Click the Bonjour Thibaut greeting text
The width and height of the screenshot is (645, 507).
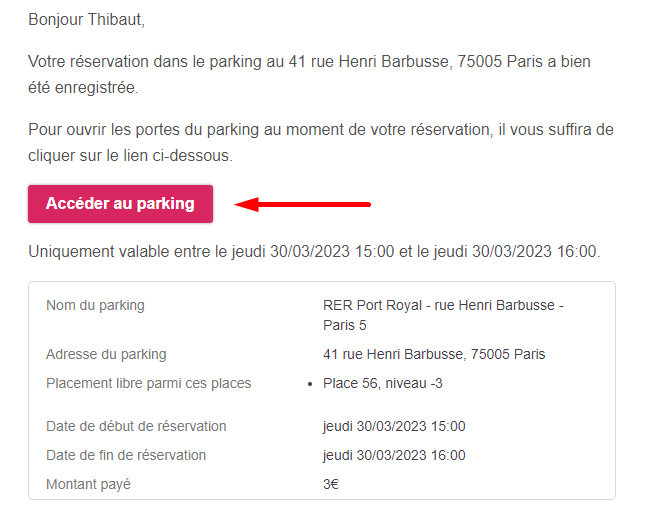pyautogui.click(x=86, y=19)
